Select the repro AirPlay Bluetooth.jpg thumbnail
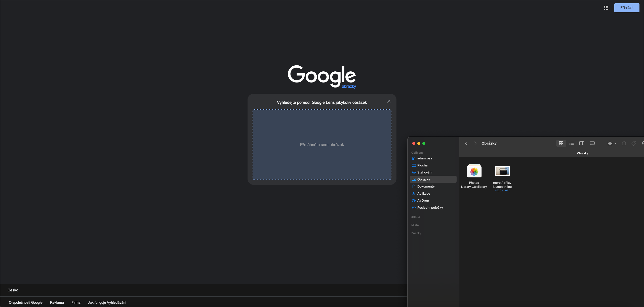The height and width of the screenshot is (307, 644). (x=502, y=171)
